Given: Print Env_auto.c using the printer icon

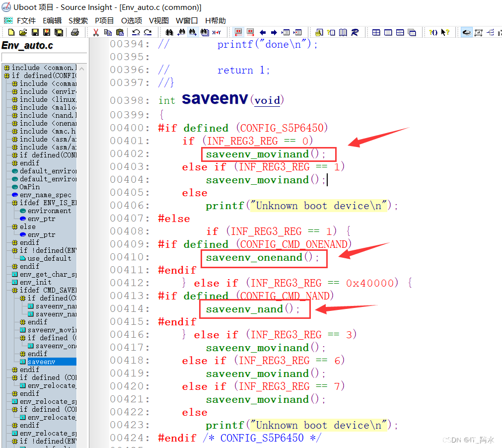Looking at the screenshot, I should point(75,32).
